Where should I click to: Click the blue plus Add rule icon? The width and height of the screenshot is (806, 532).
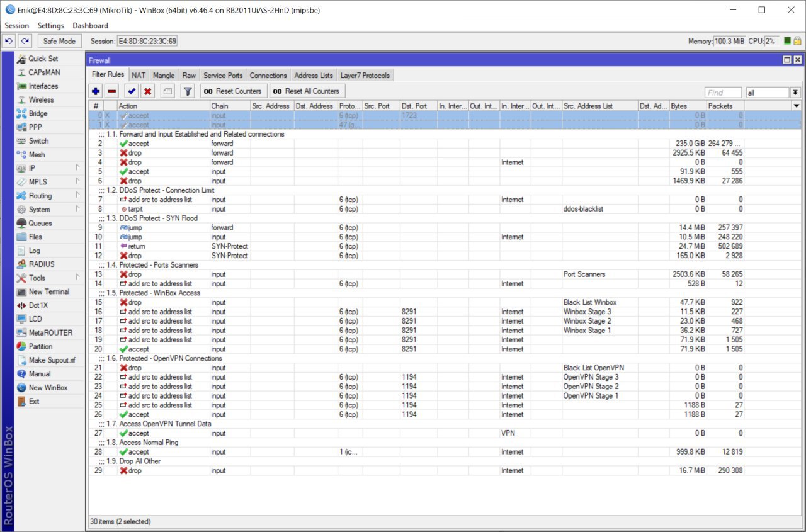click(x=96, y=91)
